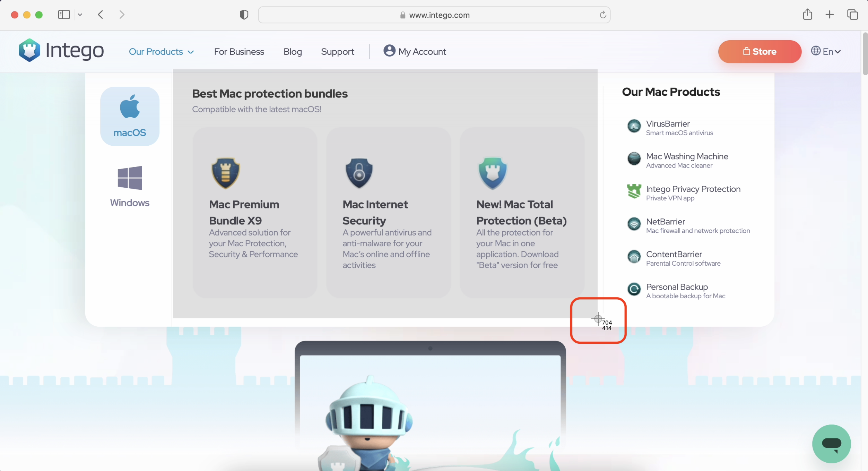868x471 pixels.
Task: Expand the En language selector
Action: point(826,51)
